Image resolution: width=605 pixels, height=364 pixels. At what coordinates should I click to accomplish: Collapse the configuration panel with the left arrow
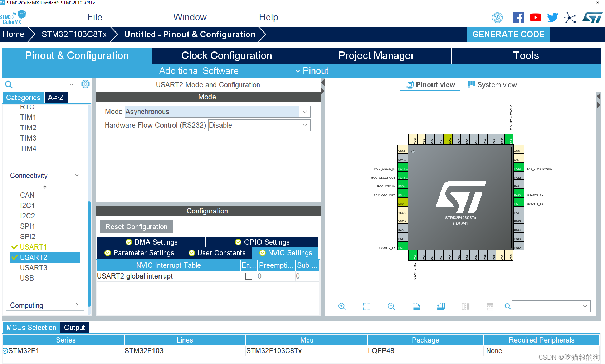(322, 83)
